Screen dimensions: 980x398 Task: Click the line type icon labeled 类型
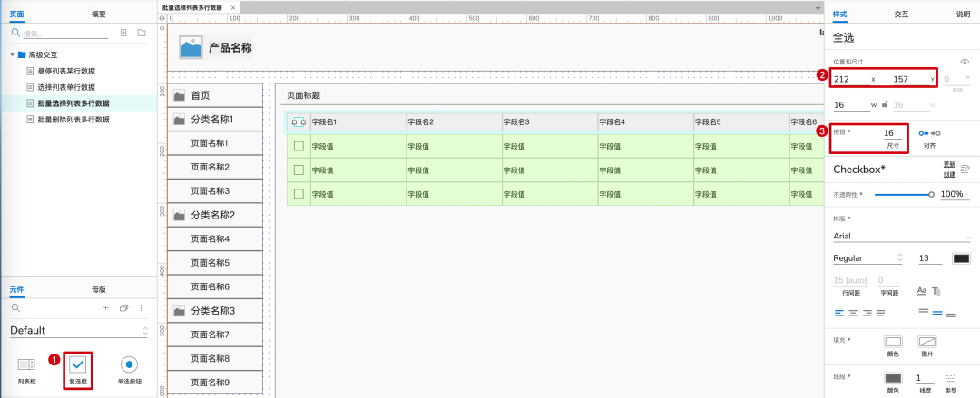pos(951,378)
